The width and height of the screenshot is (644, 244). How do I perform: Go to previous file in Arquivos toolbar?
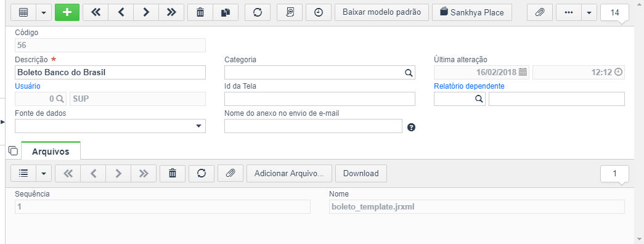click(93, 173)
